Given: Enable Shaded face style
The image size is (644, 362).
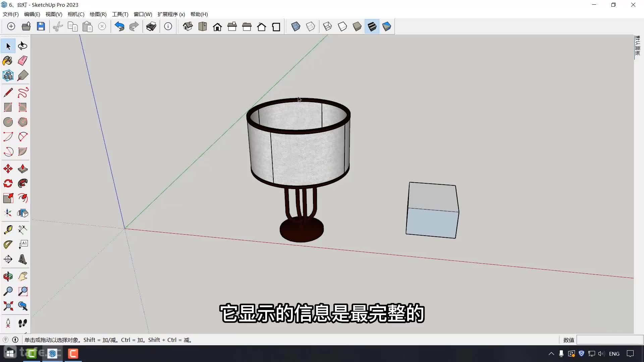Looking at the screenshot, I should (357, 26).
